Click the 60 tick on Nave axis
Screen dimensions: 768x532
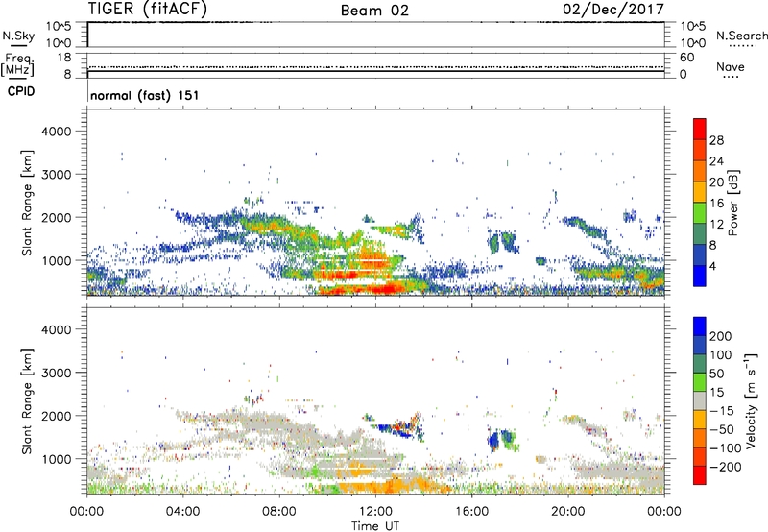(686, 58)
